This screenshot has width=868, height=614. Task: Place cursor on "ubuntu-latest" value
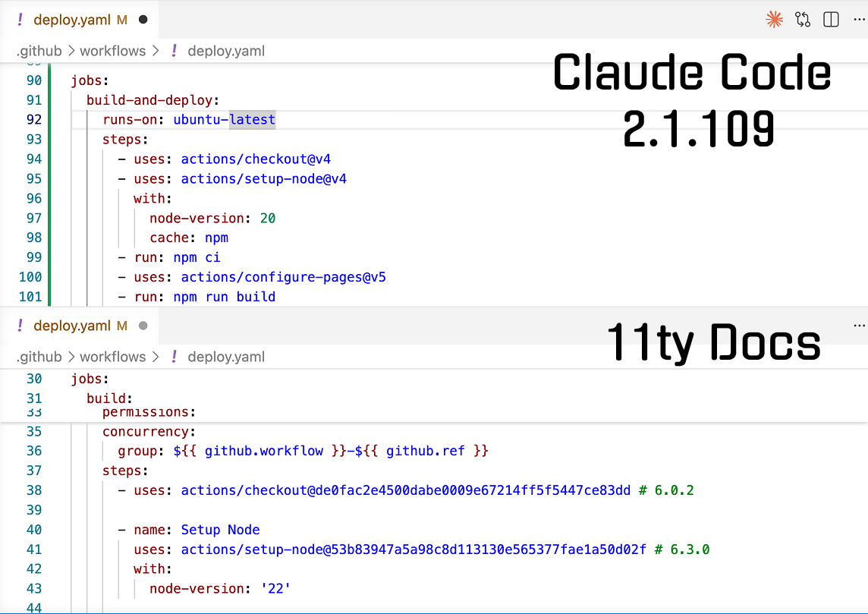224,120
